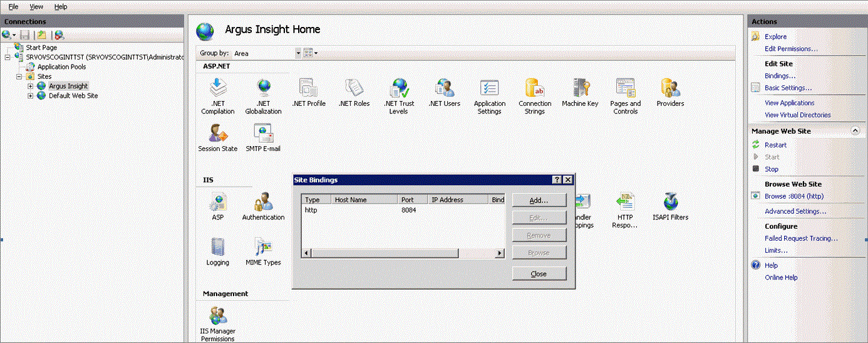Viewport: 868px width, 343px height.
Task: Open the .NET Users feature
Action: click(444, 92)
